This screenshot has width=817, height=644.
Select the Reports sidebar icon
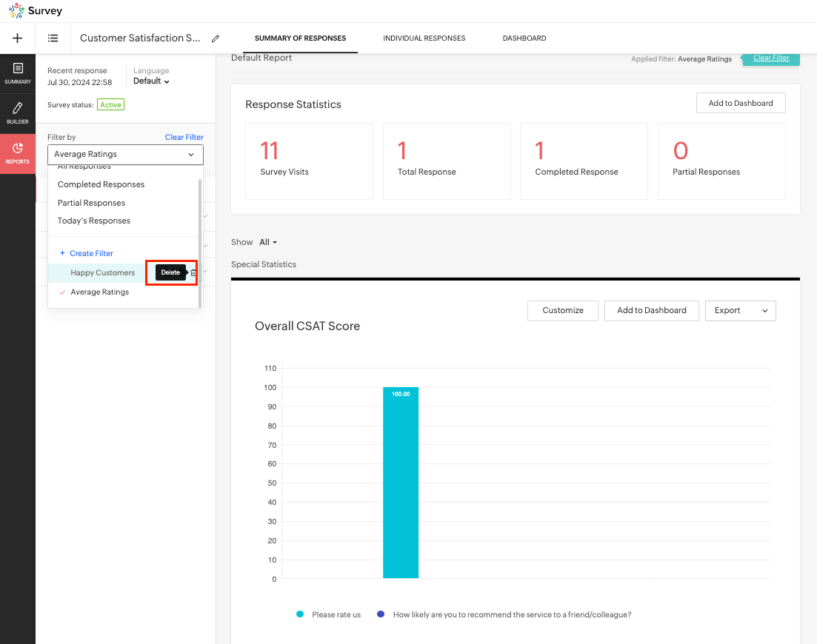tap(18, 153)
